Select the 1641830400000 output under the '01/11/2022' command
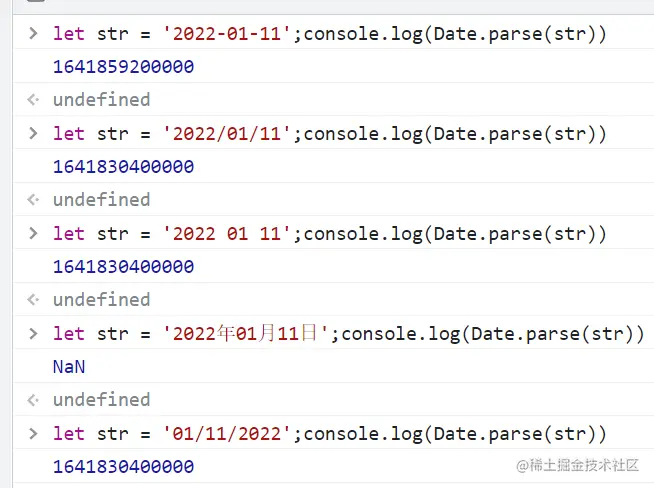The image size is (654, 488). (123, 467)
